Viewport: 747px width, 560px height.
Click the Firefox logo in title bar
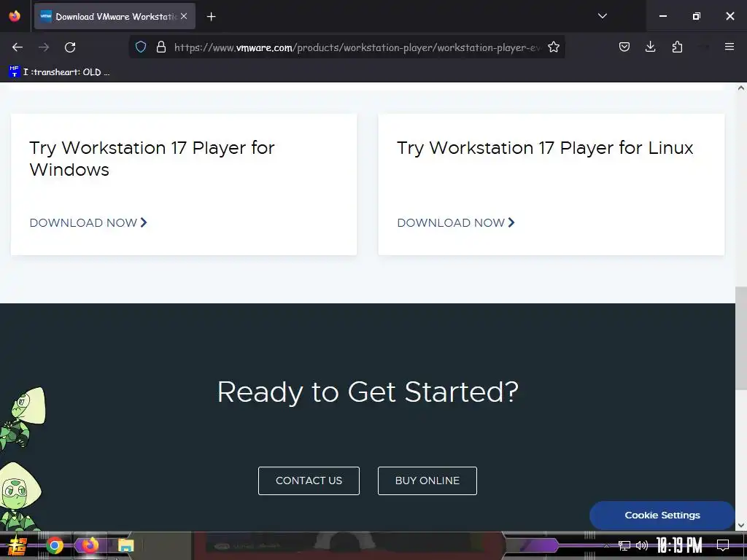15,16
